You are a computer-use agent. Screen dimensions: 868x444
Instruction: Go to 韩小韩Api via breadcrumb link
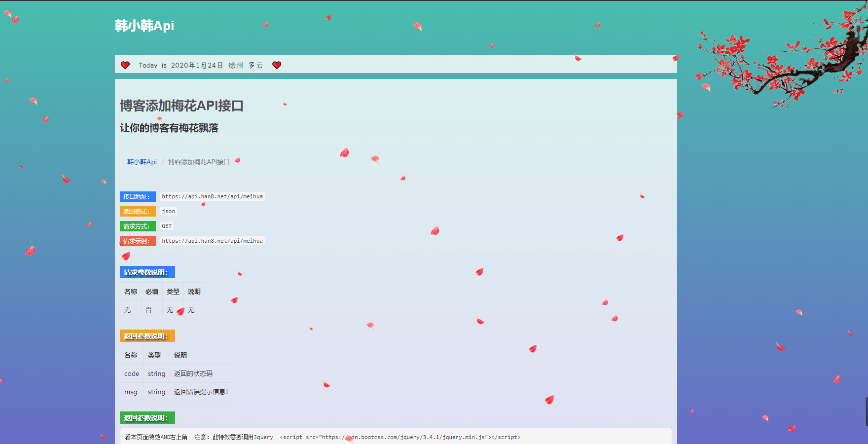coord(142,162)
